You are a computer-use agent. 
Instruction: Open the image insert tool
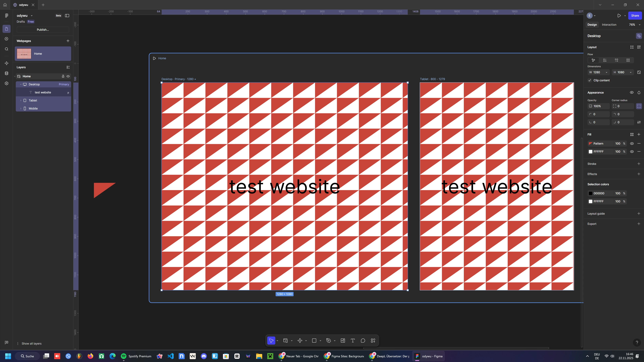pos(343,341)
